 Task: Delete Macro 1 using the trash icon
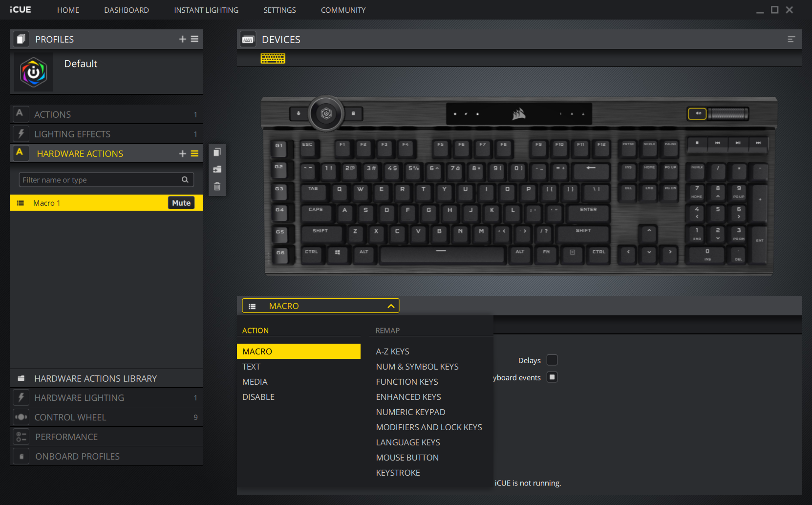click(x=217, y=186)
